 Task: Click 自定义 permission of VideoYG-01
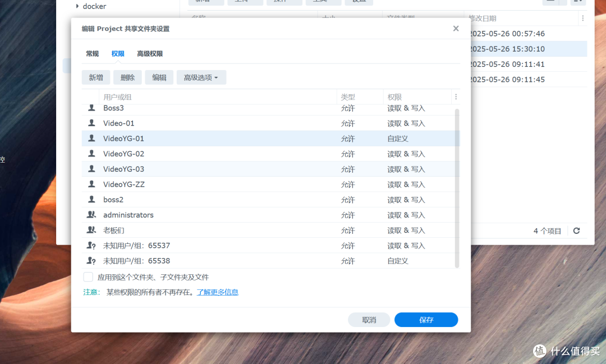(398, 139)
